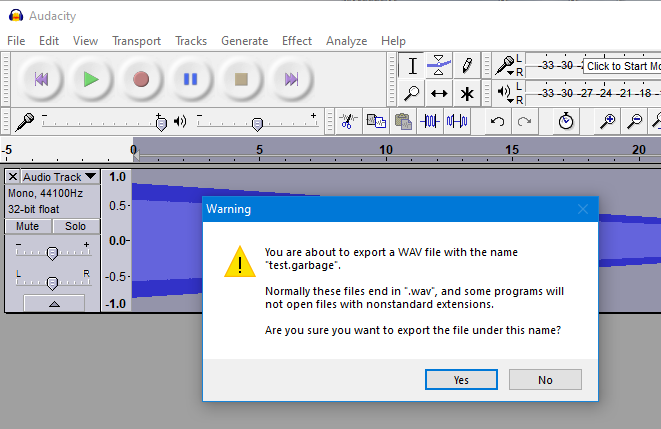Open the Tracks menu
Viewport: 661px width, 429px height.
(x=191, y=41)
